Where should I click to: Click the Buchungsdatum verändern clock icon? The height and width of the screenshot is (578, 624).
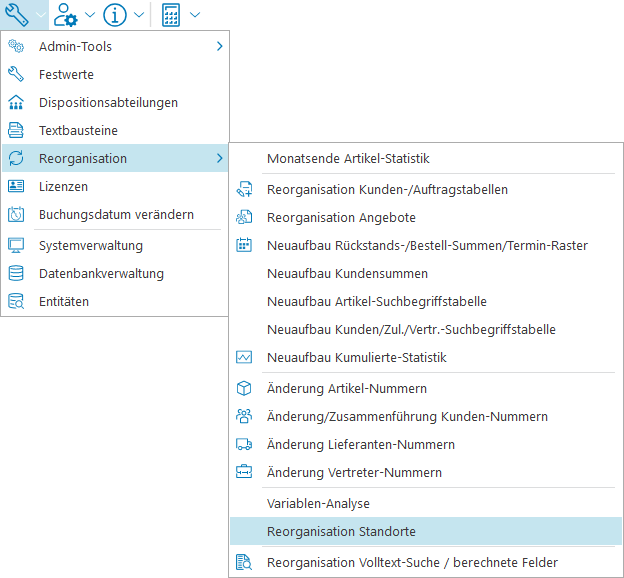pyautogui.click(x=16, y=214)
